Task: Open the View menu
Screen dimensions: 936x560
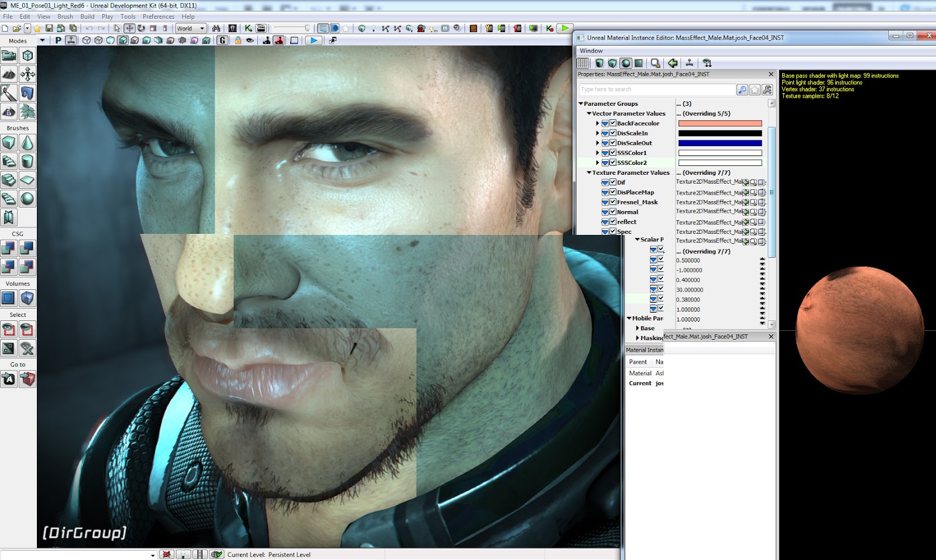Action: (44, 16)
